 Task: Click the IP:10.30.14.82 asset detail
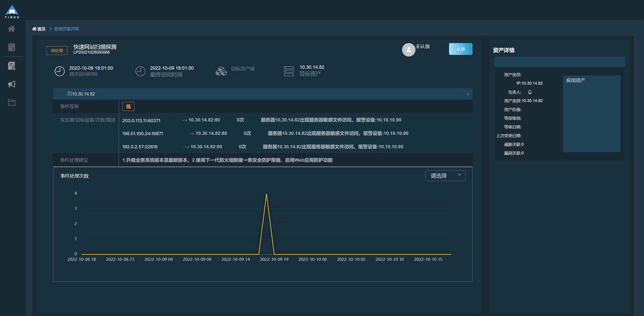[529, 83]
